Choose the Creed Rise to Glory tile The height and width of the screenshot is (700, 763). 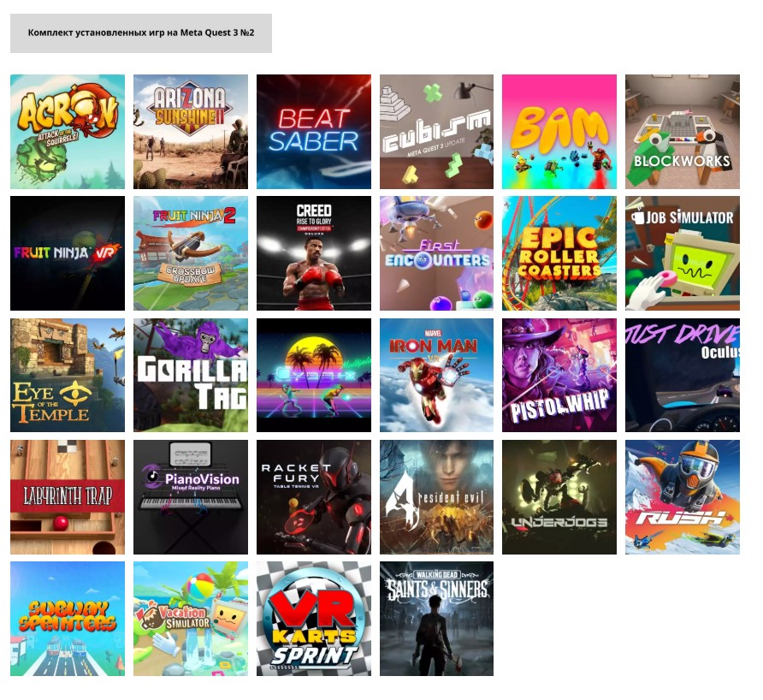(x=314, y=253)
